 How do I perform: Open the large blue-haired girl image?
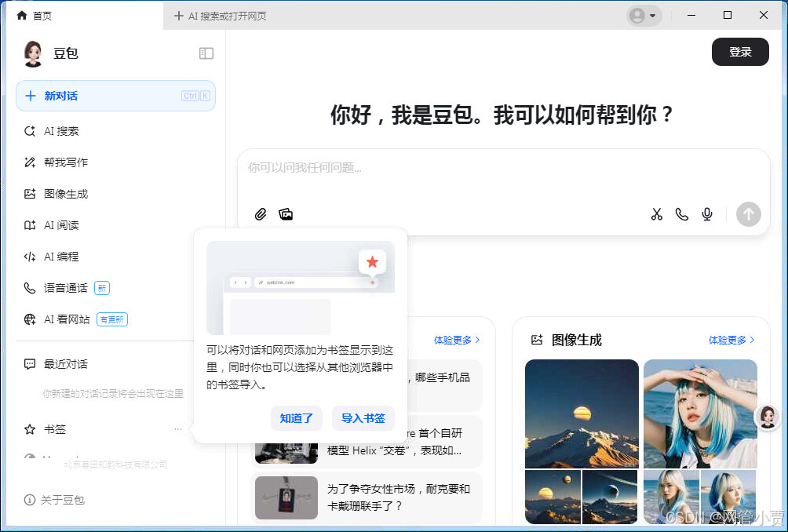[700, 414]
